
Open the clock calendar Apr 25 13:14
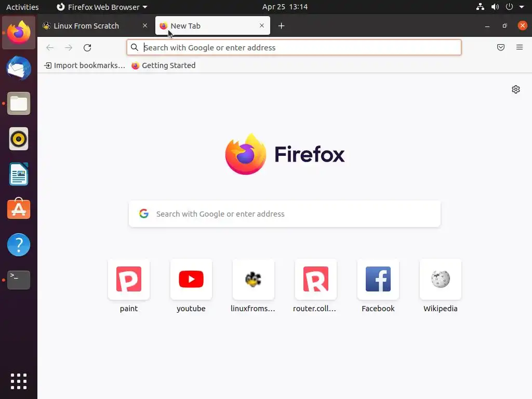pos(285,7)
